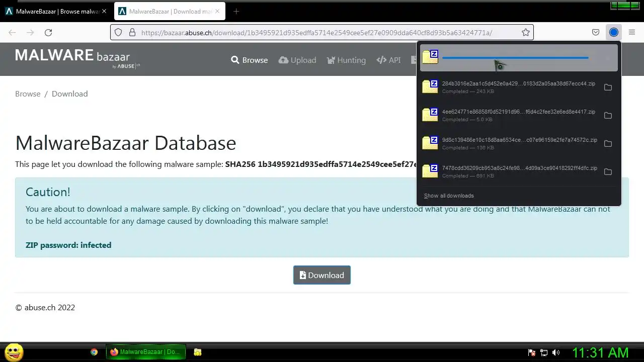Open the Hunting nav item
644x362 pixels.
tap(346, 60)
